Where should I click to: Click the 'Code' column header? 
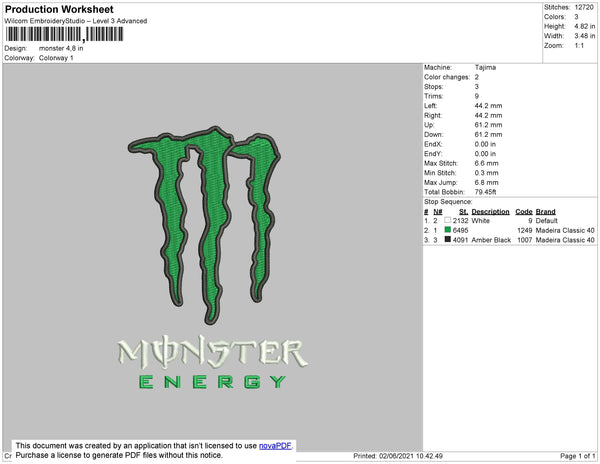(523, 212)
